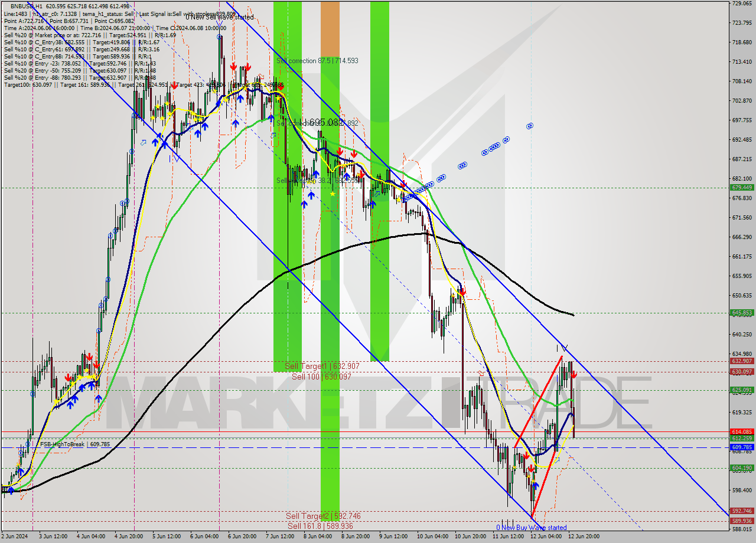Click the green 604.190 price tag
Screen dimensions: 756x543
742,468
